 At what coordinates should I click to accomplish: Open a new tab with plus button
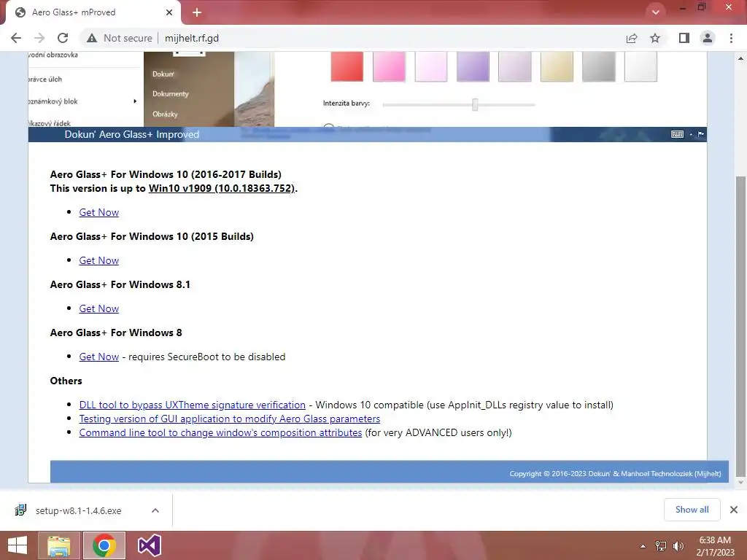tap(197, 12)
